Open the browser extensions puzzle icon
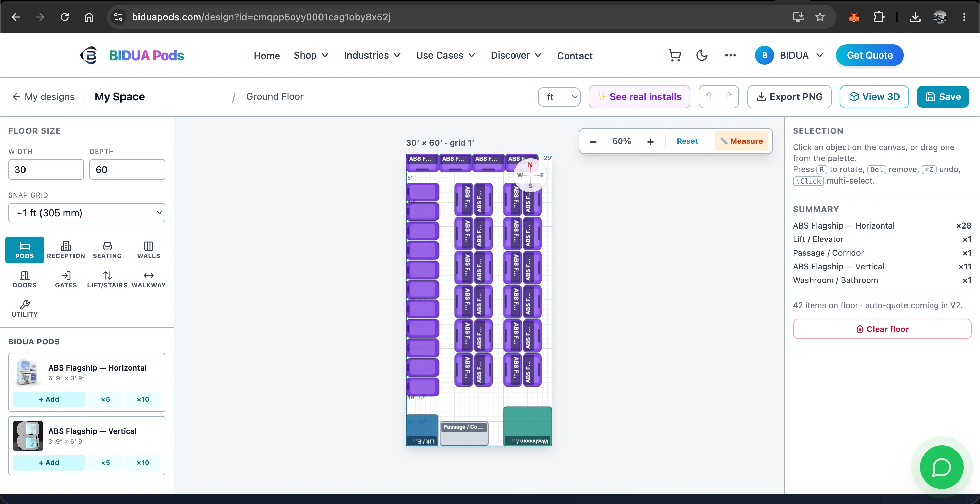 (x=878, y=17)
